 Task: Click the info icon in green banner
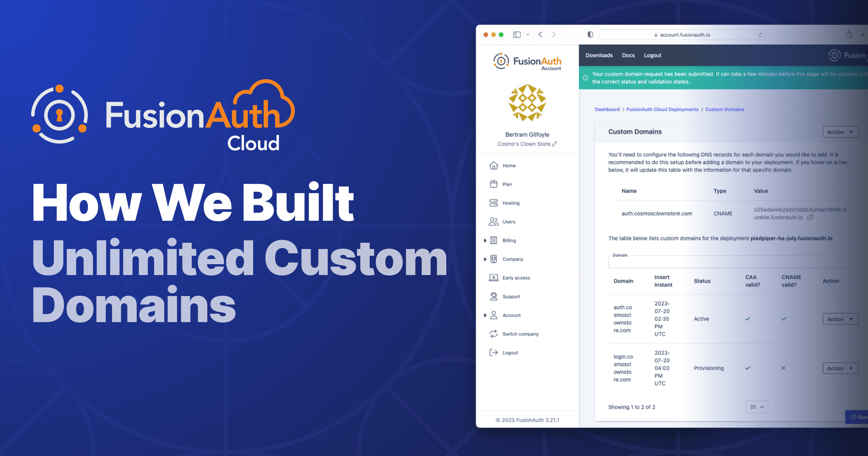[586, 78]
